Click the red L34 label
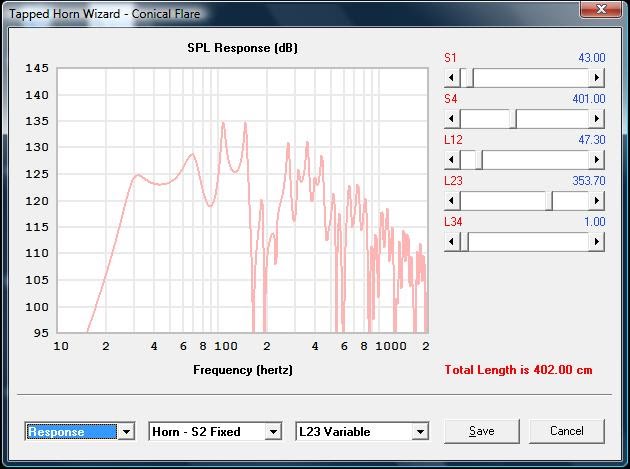 click(x=453, y=222)
